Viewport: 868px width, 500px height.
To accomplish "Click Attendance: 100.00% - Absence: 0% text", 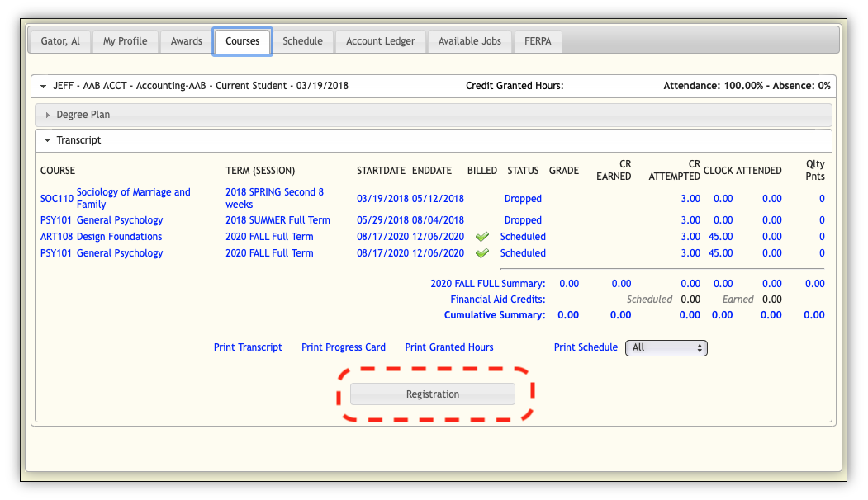I will (747, 86).
